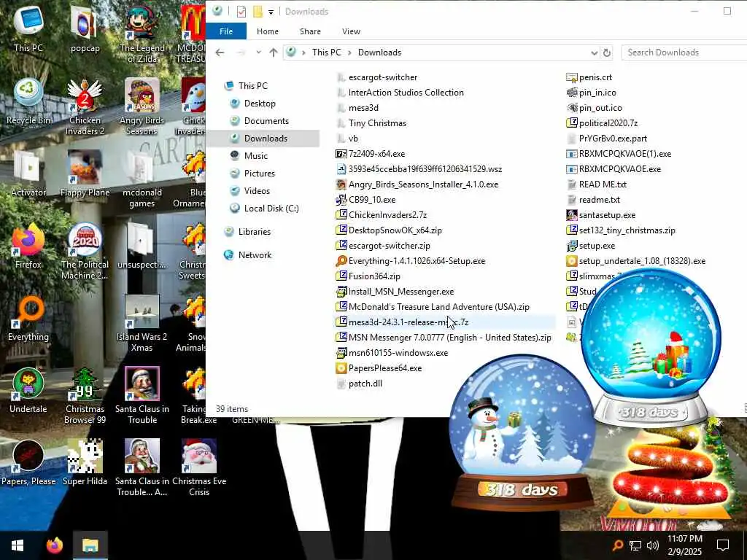Refresh the Downloads folder view
This screenshot has width=747, height=560.
coord(606,52)
